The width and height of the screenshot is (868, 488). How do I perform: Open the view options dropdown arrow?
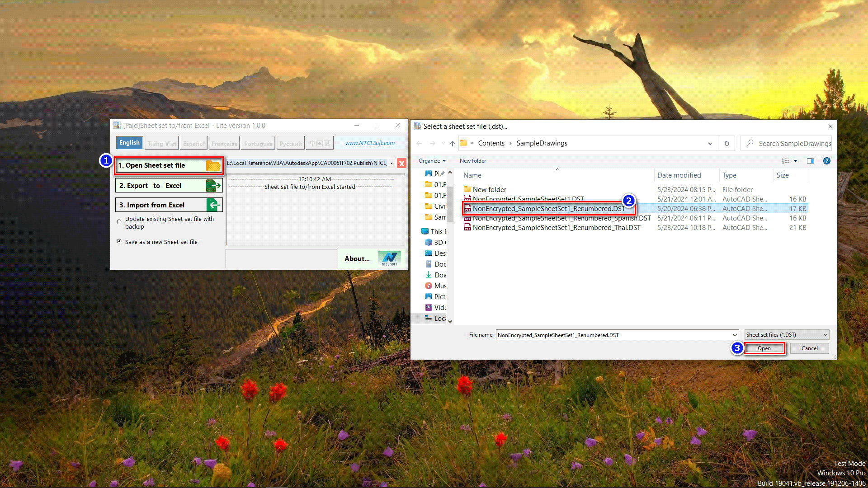(x=795, y=161)
